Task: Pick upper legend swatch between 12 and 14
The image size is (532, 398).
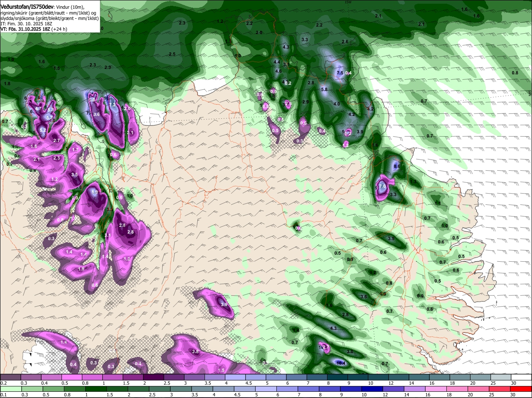Action: (x=398, y=377)
